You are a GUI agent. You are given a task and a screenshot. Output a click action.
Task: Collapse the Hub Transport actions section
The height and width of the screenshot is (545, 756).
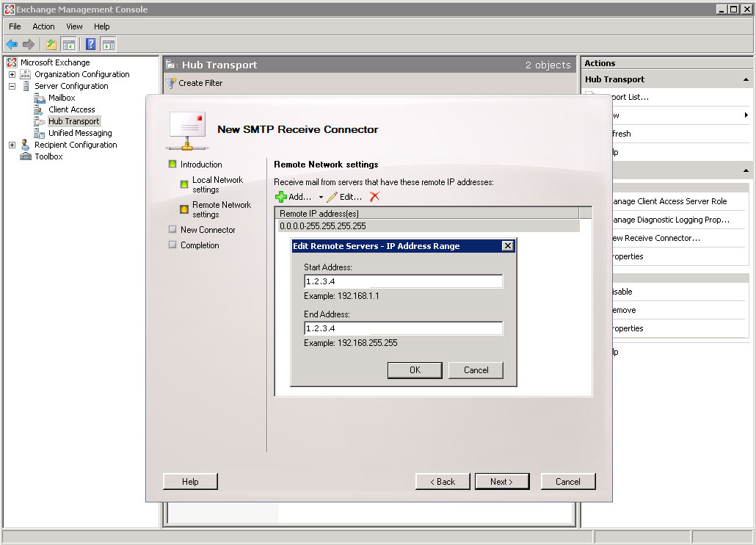(746, 79)
